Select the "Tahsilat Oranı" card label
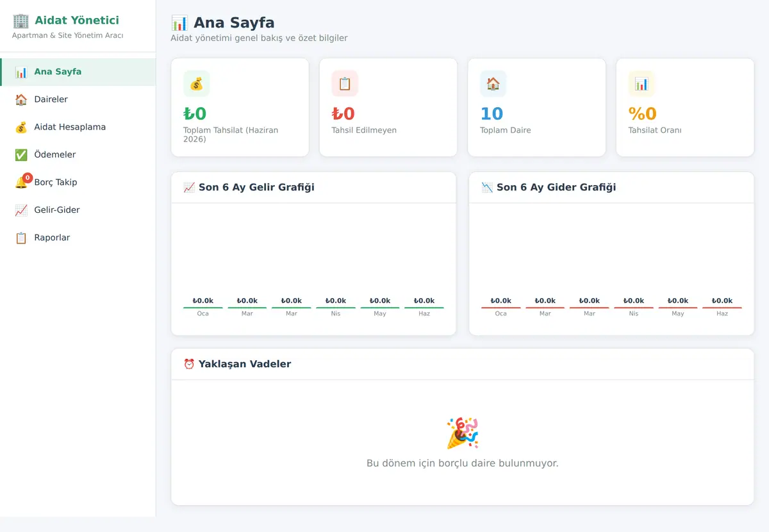 655,130
